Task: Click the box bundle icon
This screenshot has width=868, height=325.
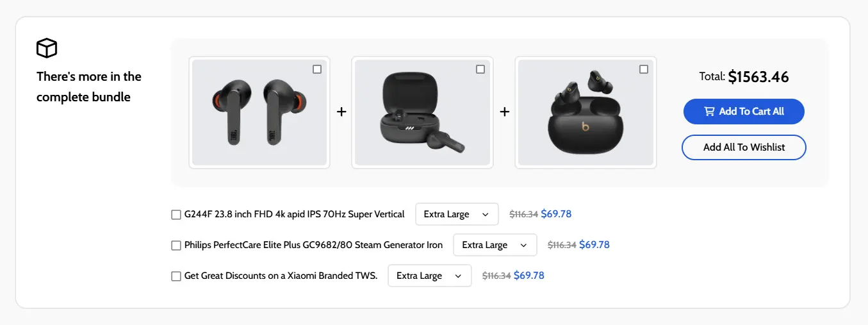Action: (47, 48)
